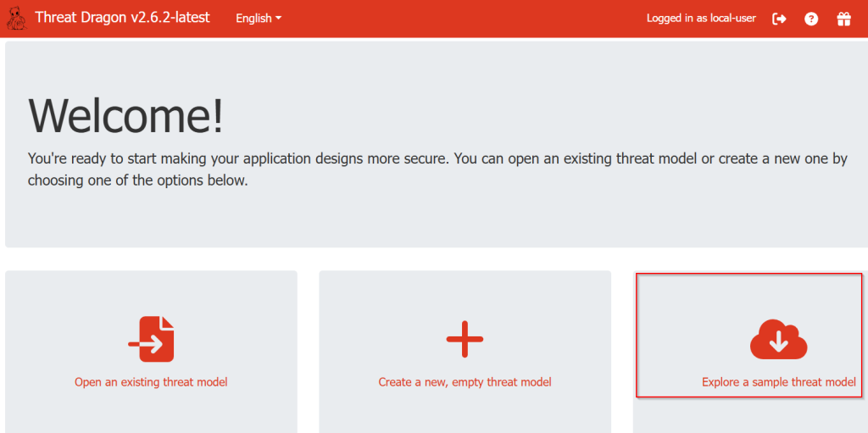The height and width of the screenshot is (433, 868).
Task: Click the cloud download icon
Action: [x=778, y=340]
